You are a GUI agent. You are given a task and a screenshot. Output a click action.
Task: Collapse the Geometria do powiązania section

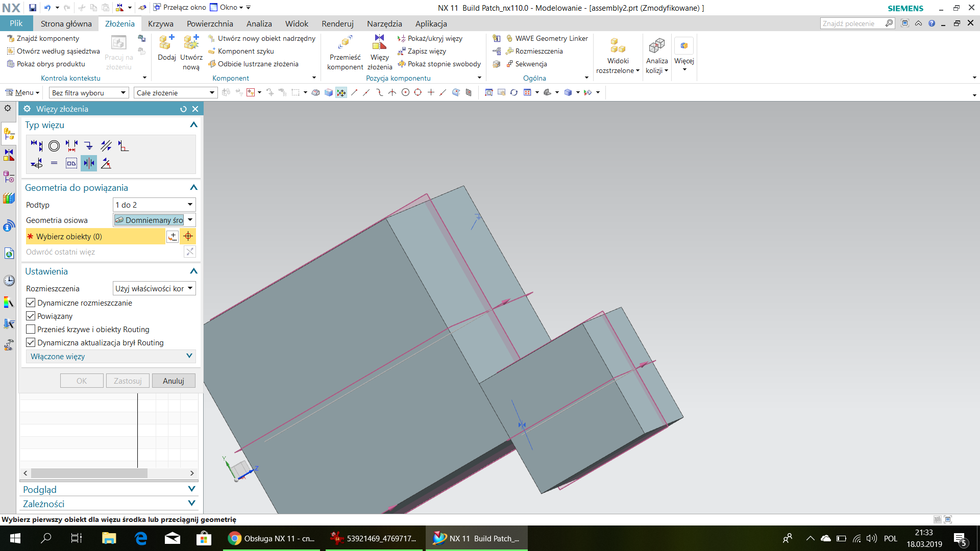click(x=193, y=188)
